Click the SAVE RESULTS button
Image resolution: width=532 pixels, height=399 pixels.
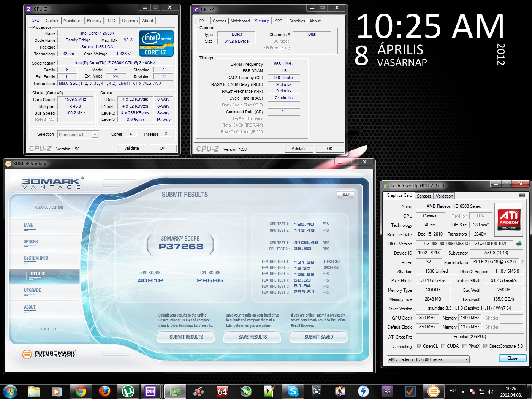coord(253,337)
